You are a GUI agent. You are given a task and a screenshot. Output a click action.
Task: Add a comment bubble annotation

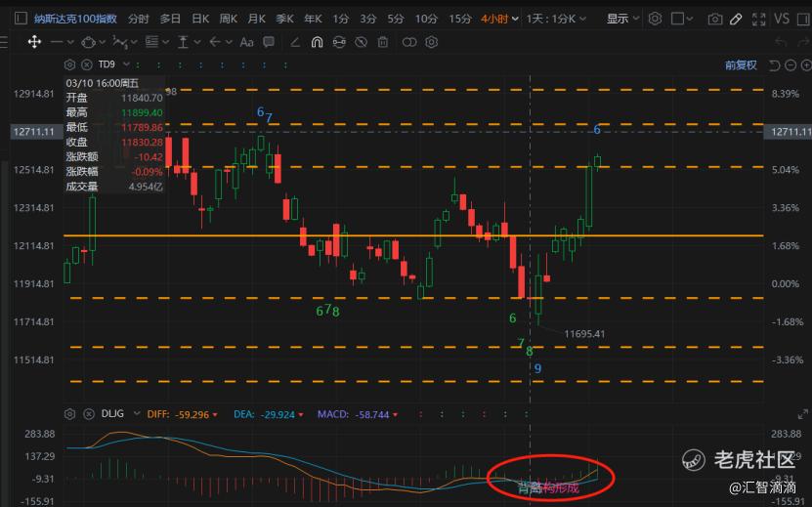click(x=269, y=42)
